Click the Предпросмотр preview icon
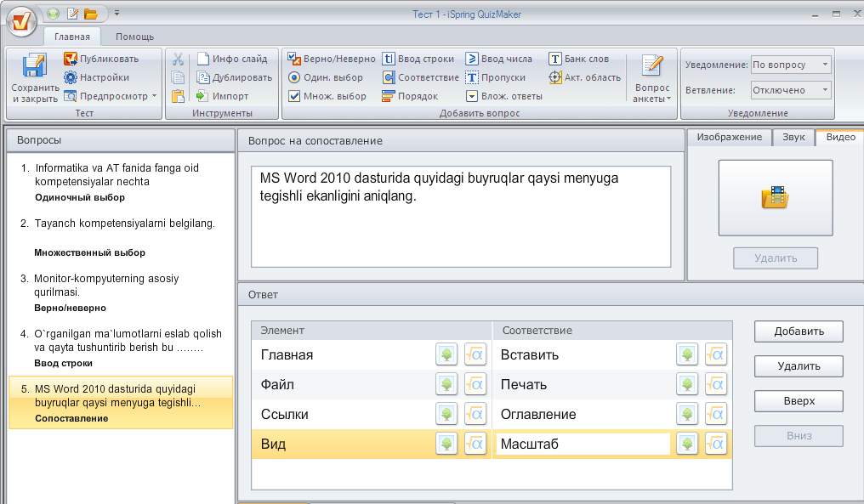864x504 pixels. [x=71, y=96]
